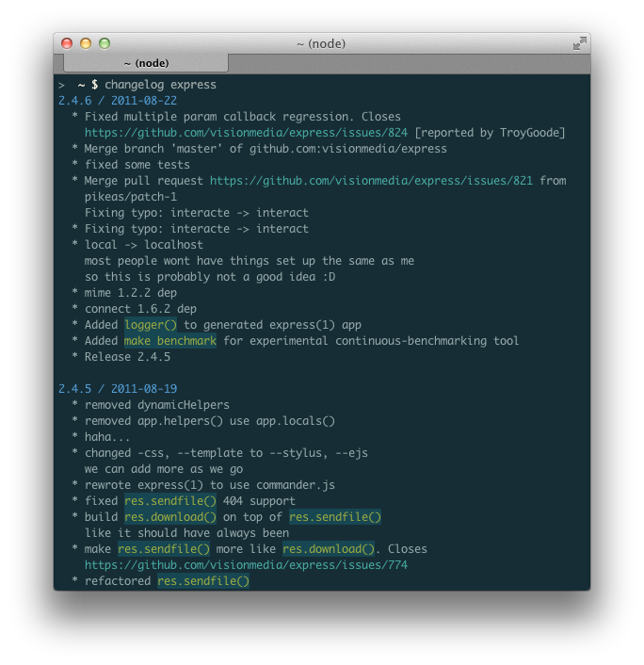Open the express issues/824 link
Screen dimensions: 644x665
pyautogui.click(x=246, y=133)
